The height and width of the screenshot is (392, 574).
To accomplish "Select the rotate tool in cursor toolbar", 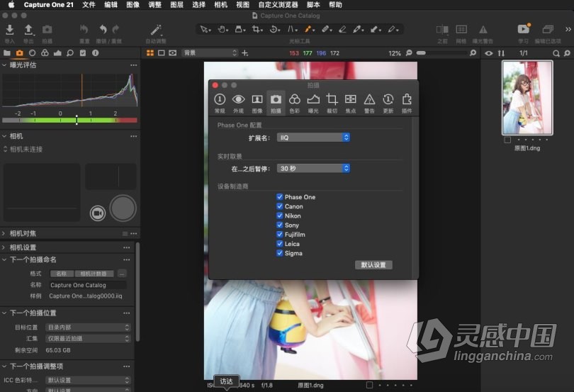I will (274, 29).
